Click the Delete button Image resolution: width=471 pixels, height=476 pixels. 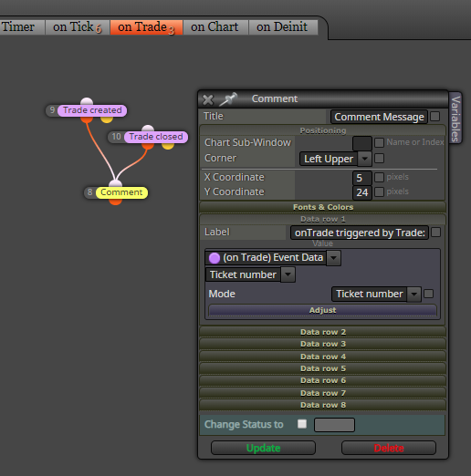pos(389,448)
